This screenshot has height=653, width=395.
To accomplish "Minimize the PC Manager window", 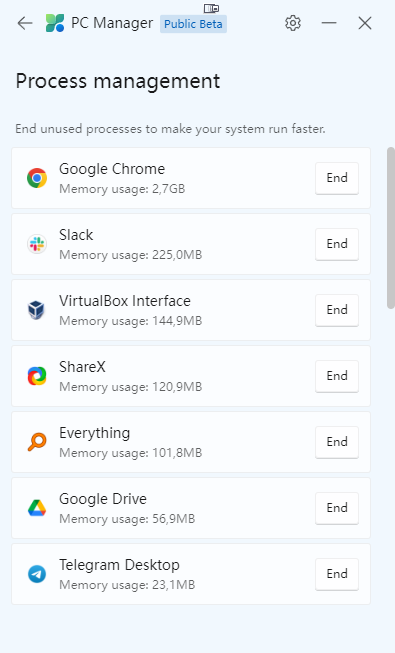I will click(x=329, y=23).
